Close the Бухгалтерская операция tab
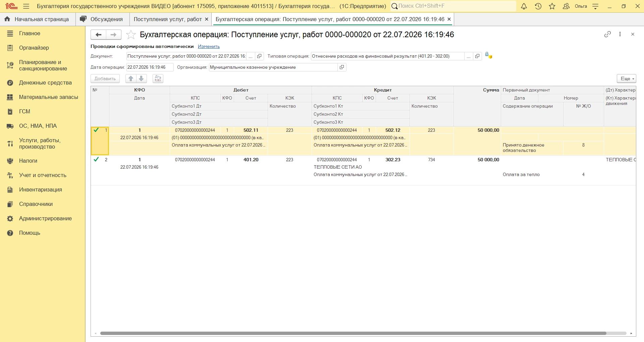Screen dimensions: 644x342 click(x=449, y=19)
